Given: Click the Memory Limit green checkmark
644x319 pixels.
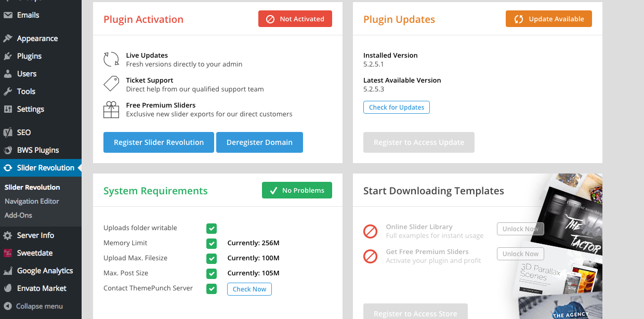Looking at the screenshot, I should coord(212,244).
